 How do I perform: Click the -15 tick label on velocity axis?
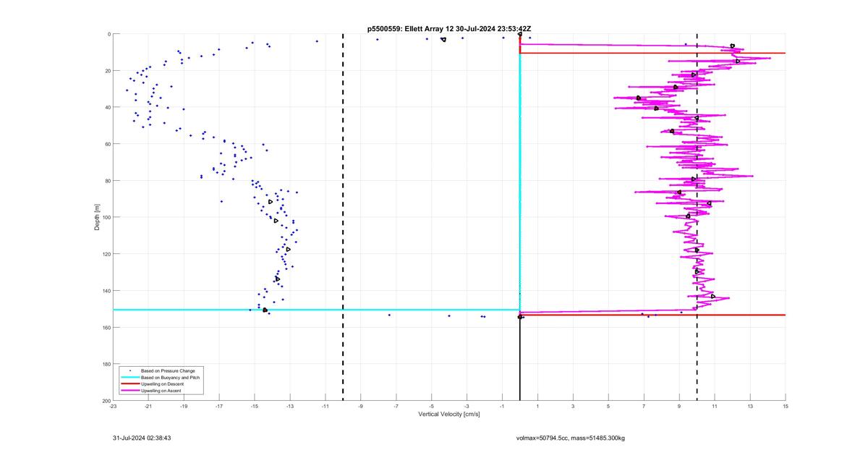click(x=255, y=406)
